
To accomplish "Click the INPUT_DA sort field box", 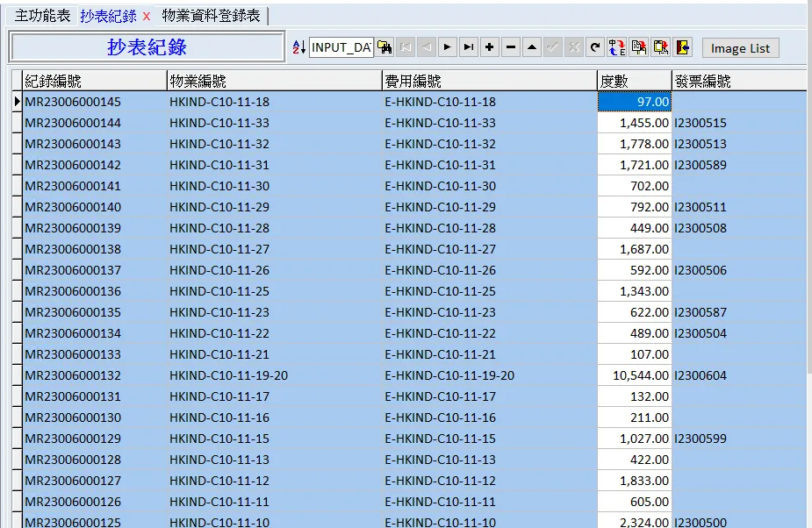I will (341, 47).
